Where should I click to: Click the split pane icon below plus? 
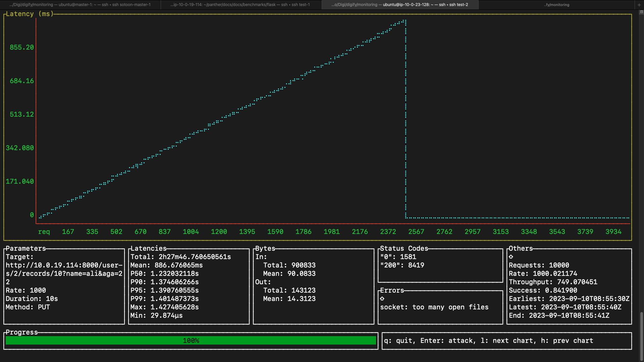pyautogui.click(x=641, y=12)
